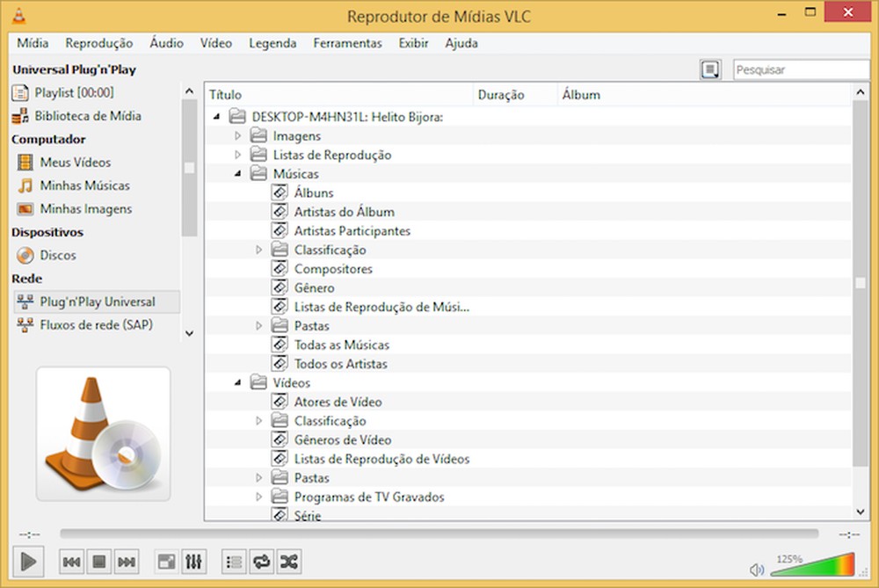
Task: Open Discos under Dispositivos
Action: click(59, 255)
